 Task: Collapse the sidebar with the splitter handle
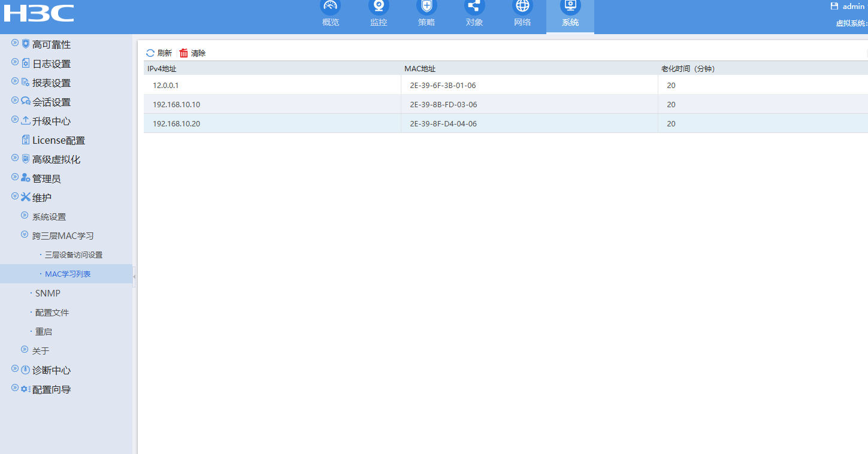coord(134,277)
